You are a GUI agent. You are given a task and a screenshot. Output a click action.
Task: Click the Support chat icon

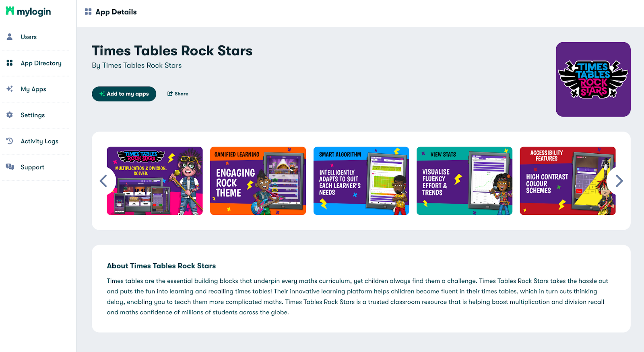pyautogui.click(x=10, y=167)
